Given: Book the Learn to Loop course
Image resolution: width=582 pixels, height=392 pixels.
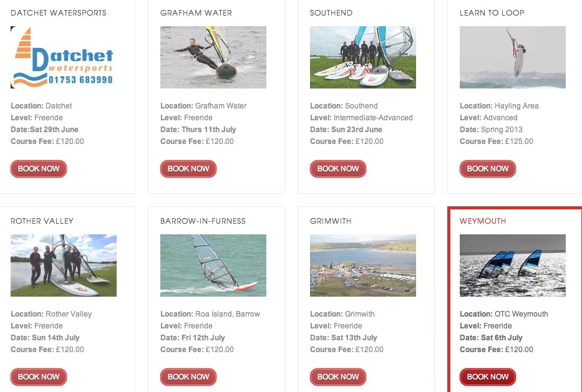Looking at the screenshot, I should click(487, 169).
